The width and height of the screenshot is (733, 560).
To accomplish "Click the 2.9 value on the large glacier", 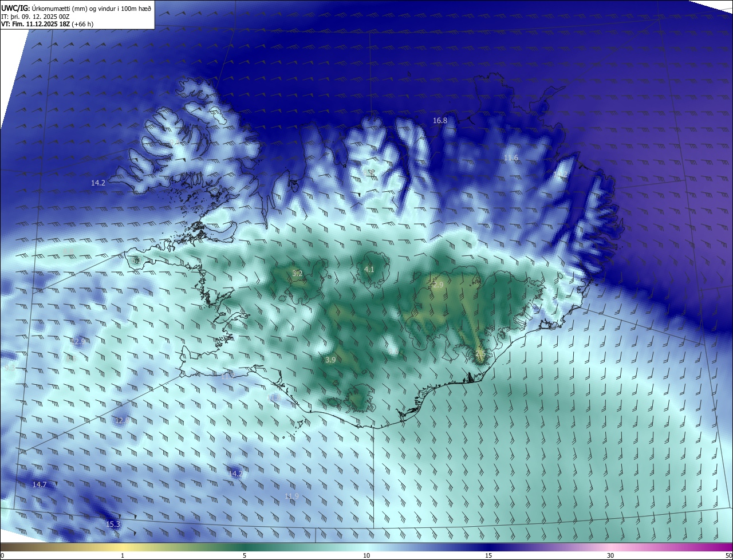I will 438,284.
